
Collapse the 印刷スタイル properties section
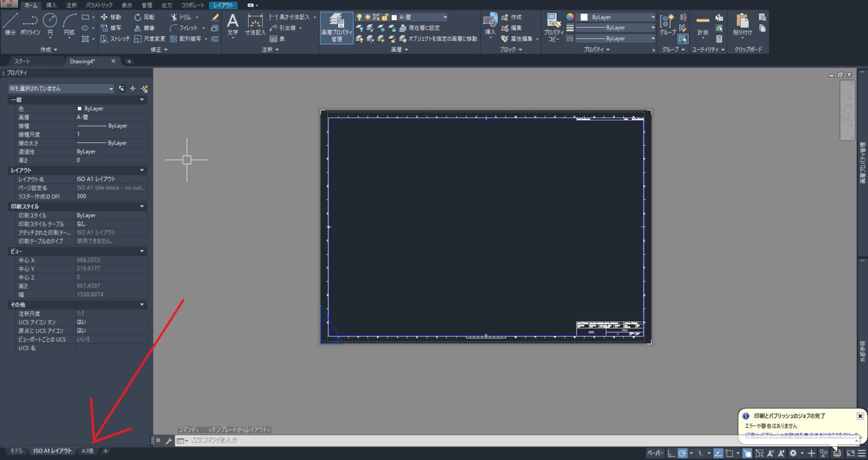pos(142,206)
